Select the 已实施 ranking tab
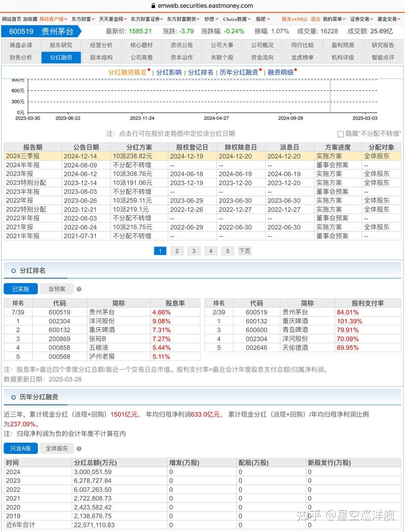Viewport: 405px width, 532px height. (x=21, y=289)
